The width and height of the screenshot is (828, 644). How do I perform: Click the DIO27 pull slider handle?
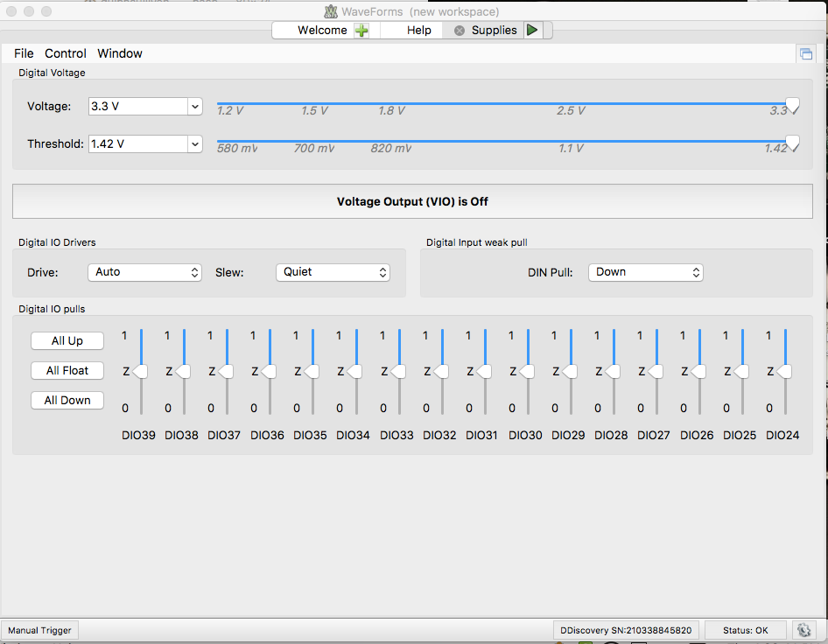point(656,372)
